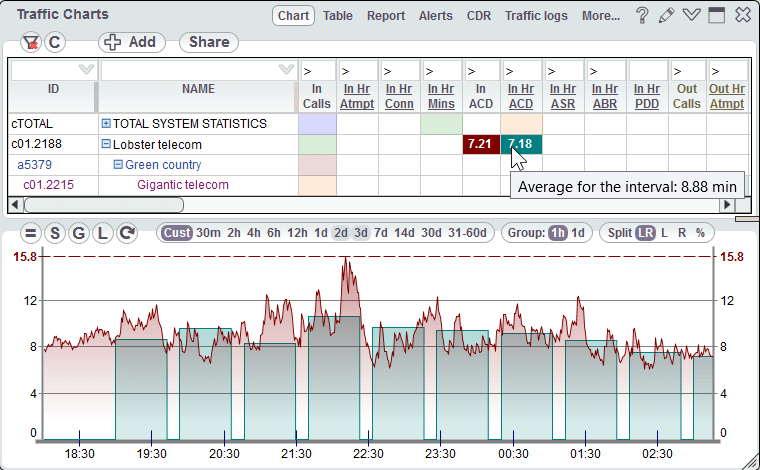Open the ID column filter dropdown
760x470 pixels.
point(86,70)
